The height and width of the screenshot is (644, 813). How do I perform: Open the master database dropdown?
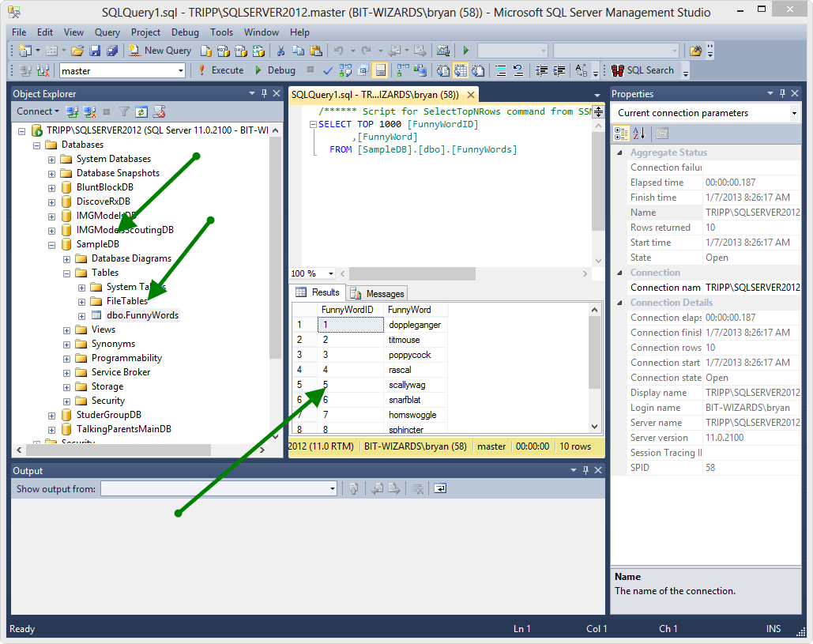pos(180,70)
